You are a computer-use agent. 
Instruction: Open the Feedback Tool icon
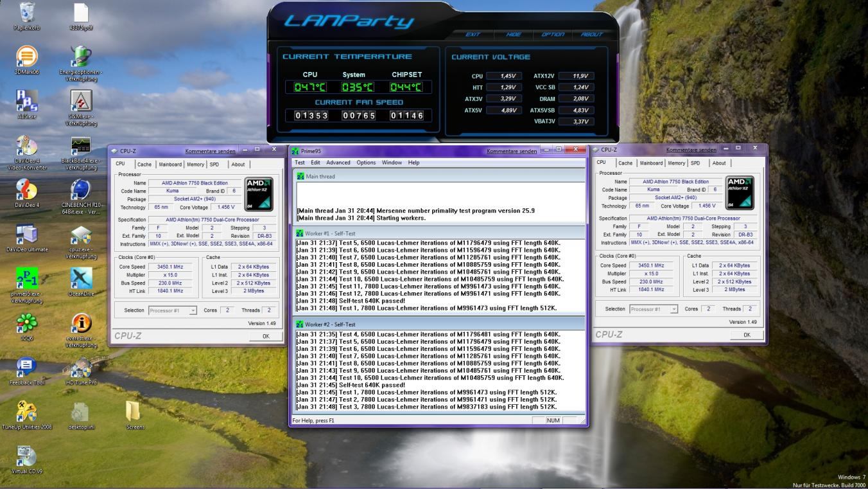(27, 367)
